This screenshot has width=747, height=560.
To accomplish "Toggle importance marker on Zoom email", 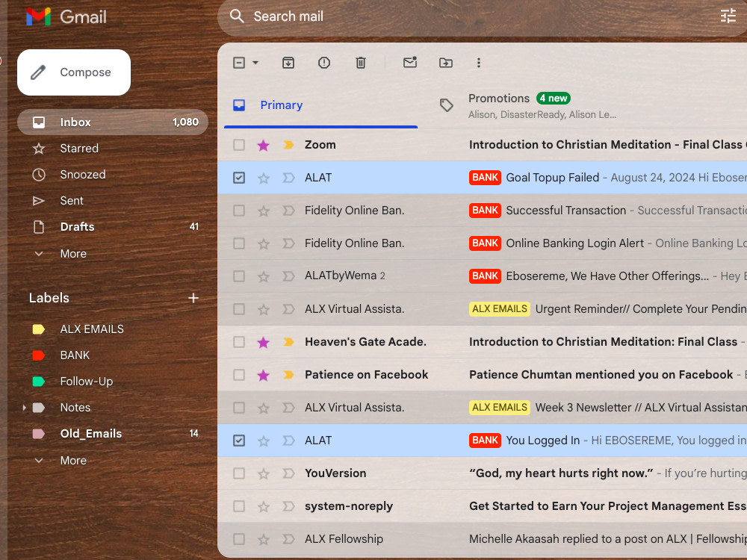I will pos(288,145).
